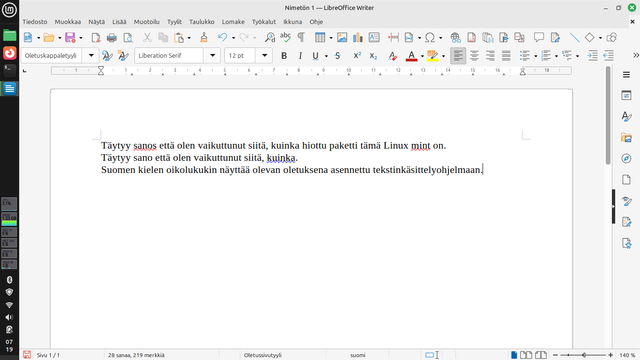Open the Näytä menu
Screen dimensions: 640x360
point(97,22)
